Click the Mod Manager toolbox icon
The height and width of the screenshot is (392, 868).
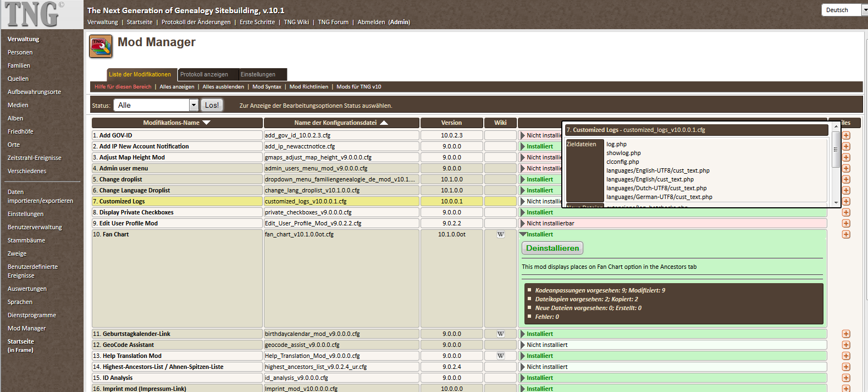(x=101, y=46)
